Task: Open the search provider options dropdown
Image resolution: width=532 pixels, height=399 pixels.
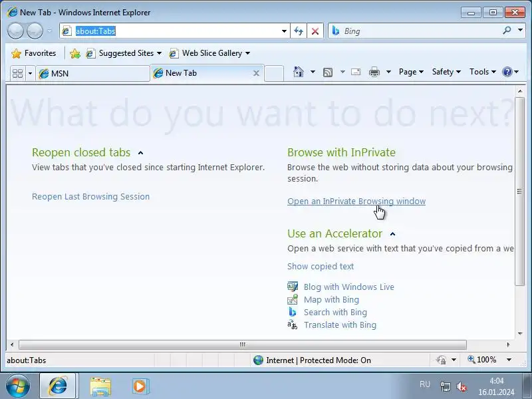Action: coord(520,31)
